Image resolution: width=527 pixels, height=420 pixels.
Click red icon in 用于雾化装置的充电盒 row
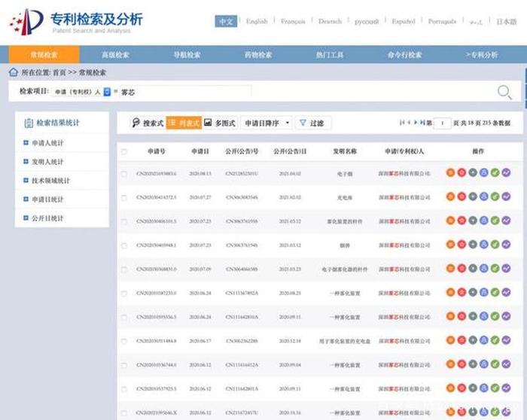point(462,340)
